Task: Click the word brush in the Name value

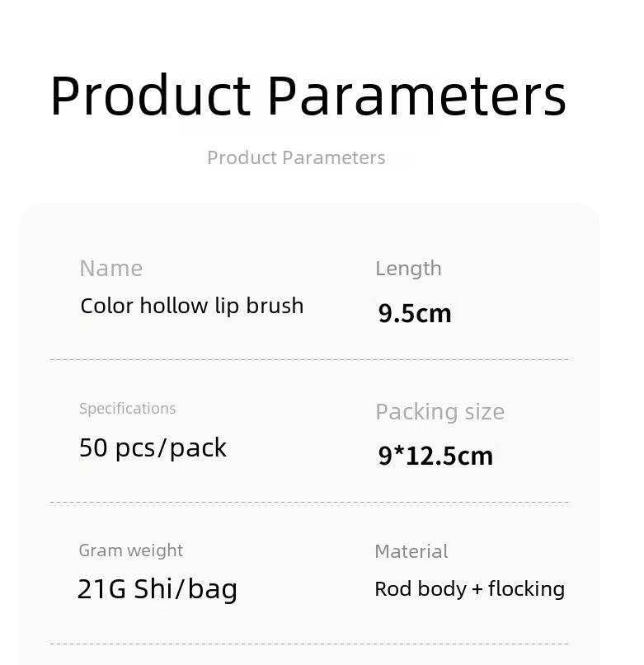Action: click(x=275, y=306)
